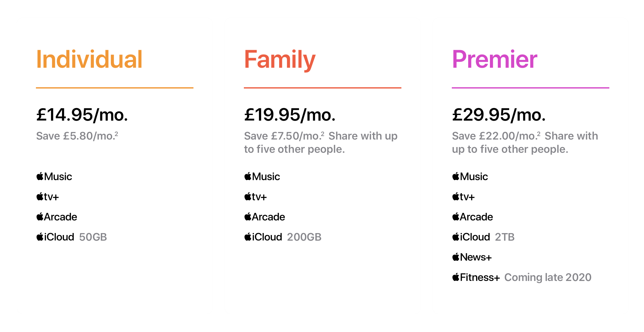Select Apple tv+ logo under Premier
This screenshot has height=332, width=644.
click(x=463, y=197)
